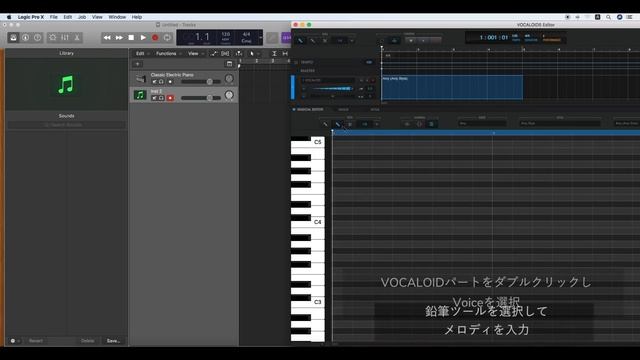The width and height of the screenshot is (640, 360).
Task: Record-enable the Classic Electric Piano track
Action: click(170, 82)
